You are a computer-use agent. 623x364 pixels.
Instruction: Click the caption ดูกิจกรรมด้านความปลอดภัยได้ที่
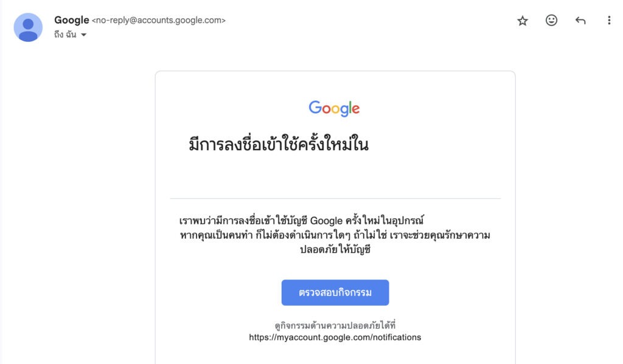(335, 325)
